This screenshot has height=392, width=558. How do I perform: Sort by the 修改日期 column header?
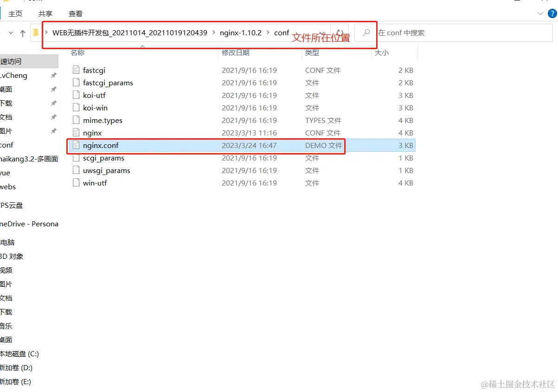(x=236, y=53)
